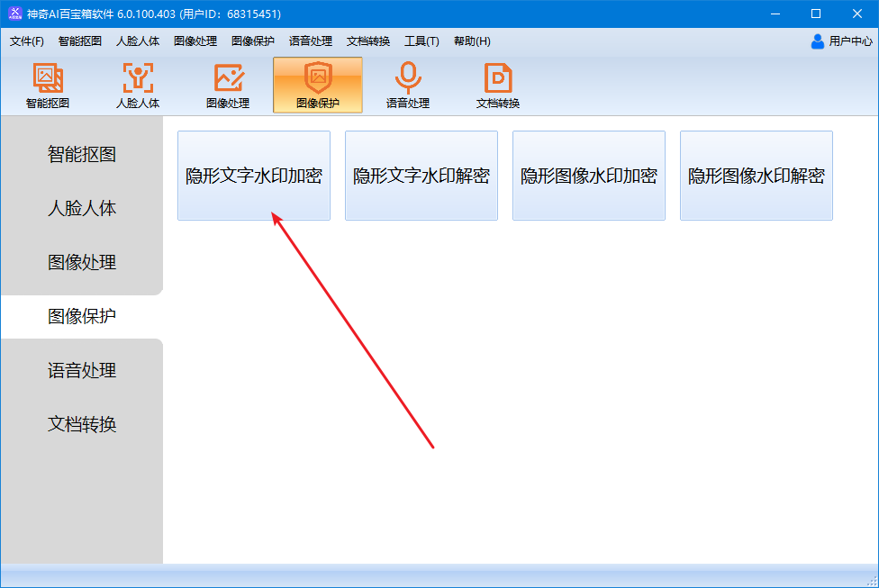Minimize the application window

(775, 14)
